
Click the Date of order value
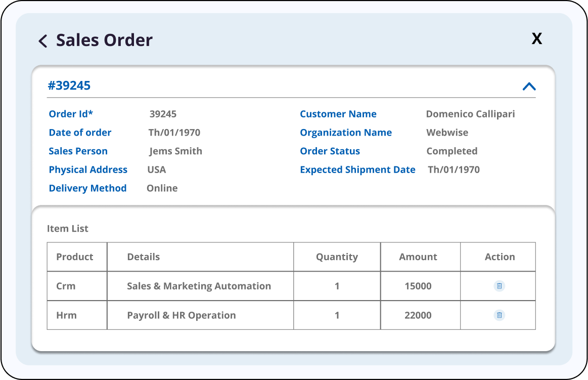point(174,133)
